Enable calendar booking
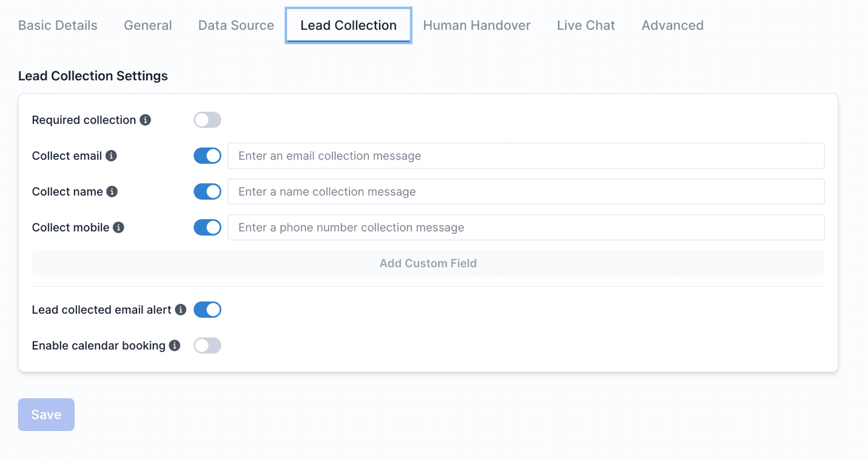Viewport: 868px width, 462px height. (207, 345)
